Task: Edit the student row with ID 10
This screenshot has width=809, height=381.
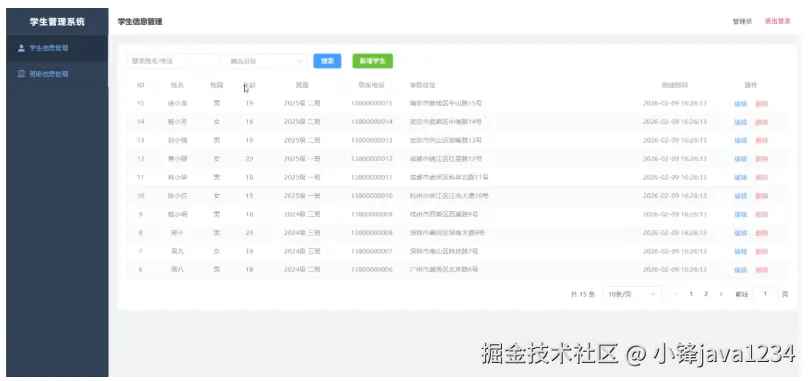Action: 740,196
